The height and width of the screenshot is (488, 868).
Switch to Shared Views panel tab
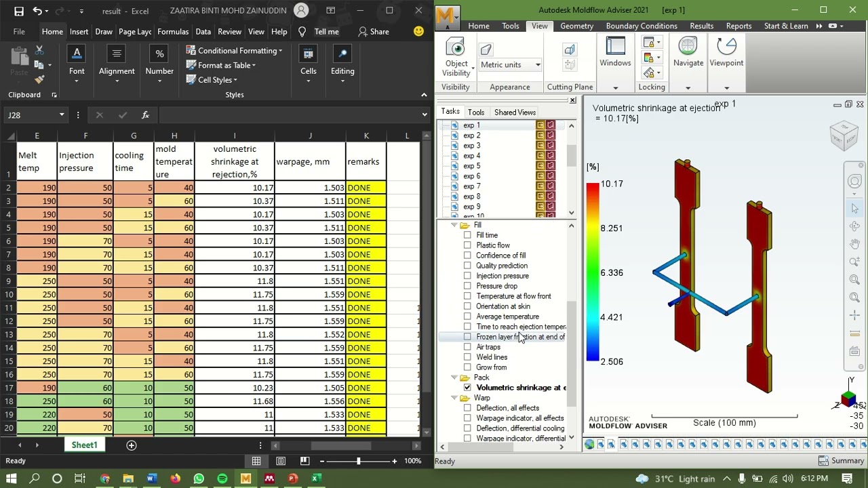515,113
